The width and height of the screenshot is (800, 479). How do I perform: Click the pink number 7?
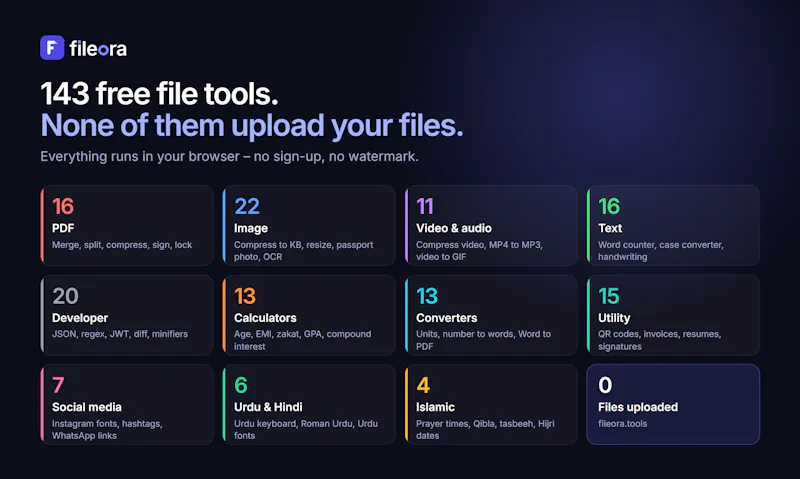pyautogui.click(x=58, y=386)
